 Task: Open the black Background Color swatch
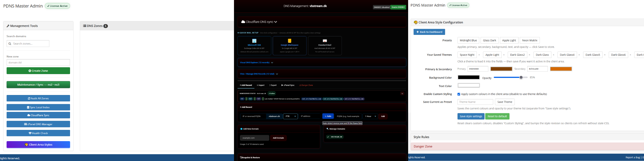tap(469, 77)
